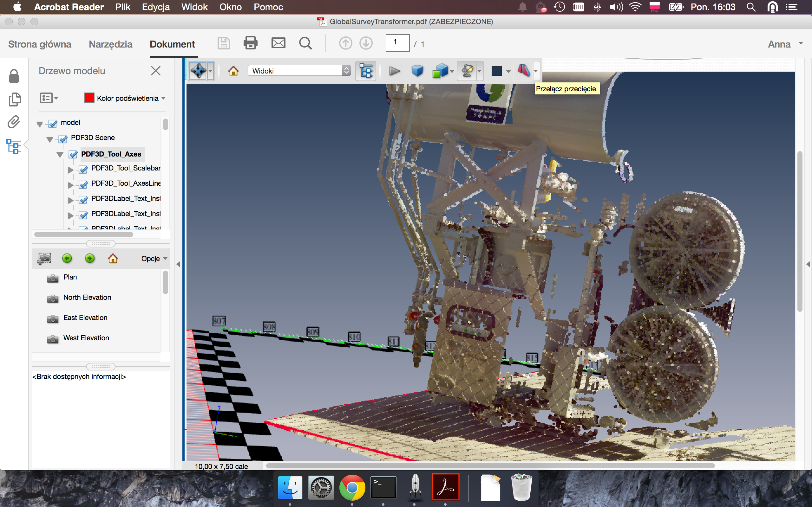Open the Opcje options dropdown

(154, 259)
